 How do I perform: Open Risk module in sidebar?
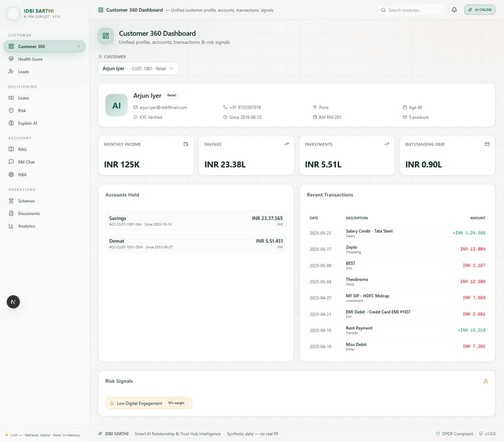coord(45,110)
